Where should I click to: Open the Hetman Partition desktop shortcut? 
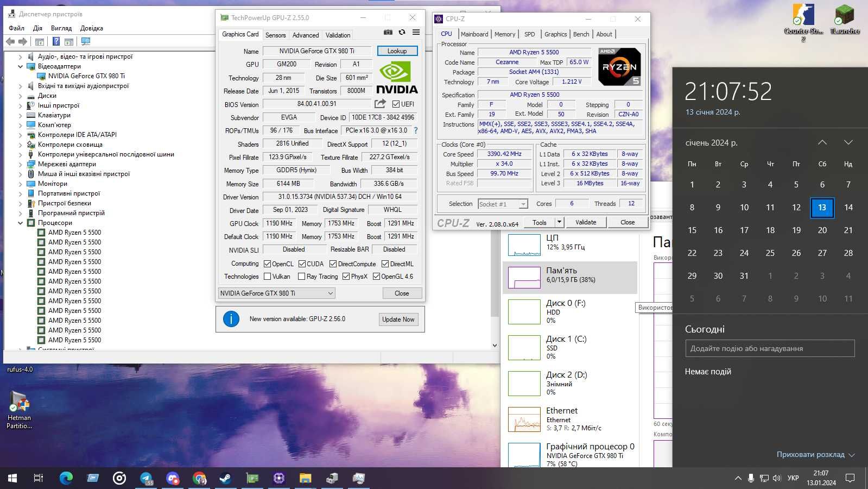pos(20,410)
